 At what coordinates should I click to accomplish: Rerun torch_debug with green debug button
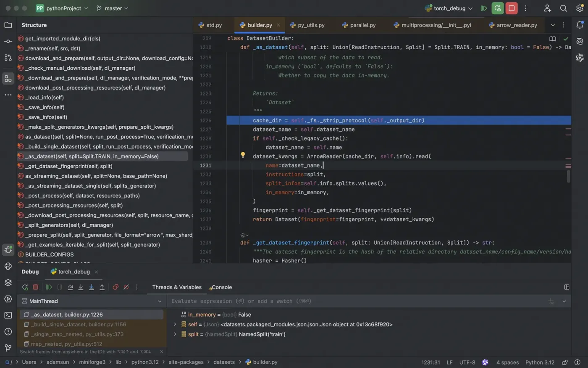click(x=498, y=8)
